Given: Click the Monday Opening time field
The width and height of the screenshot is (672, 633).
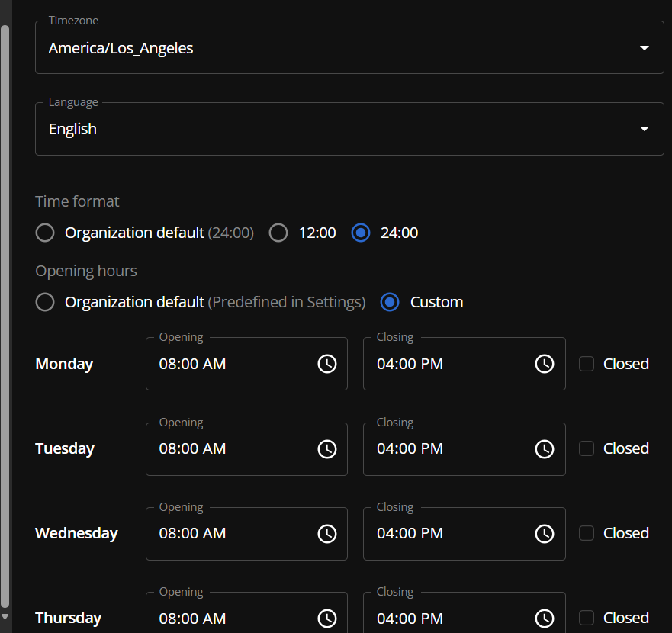Looking at the screenshot, I should [x=246, y=364].
